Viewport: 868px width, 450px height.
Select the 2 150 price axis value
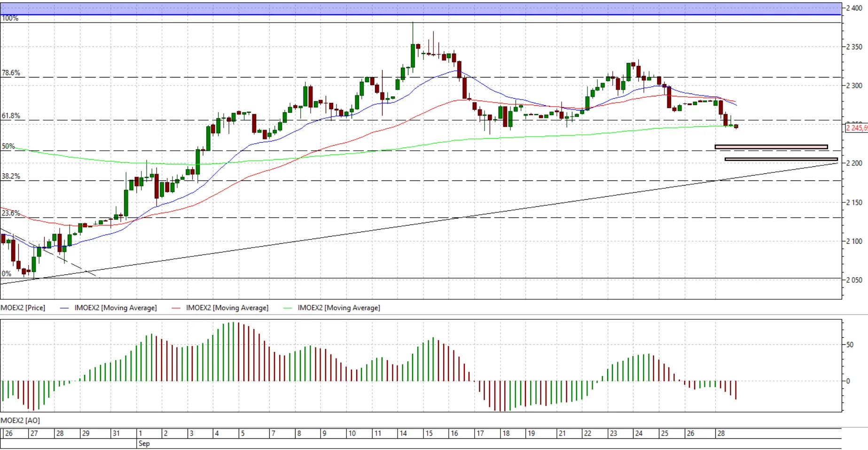pyautogui.click(x=854, y=202)
